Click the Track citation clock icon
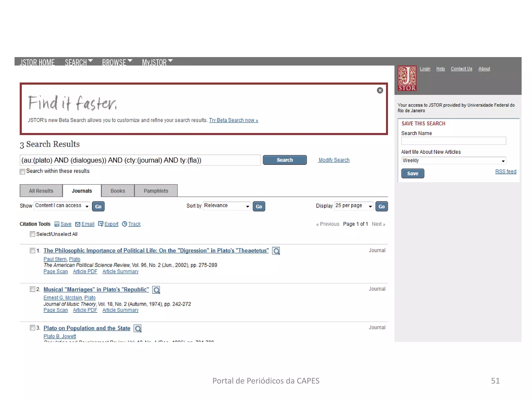This screenshot has width=532, height=399. 125,224
